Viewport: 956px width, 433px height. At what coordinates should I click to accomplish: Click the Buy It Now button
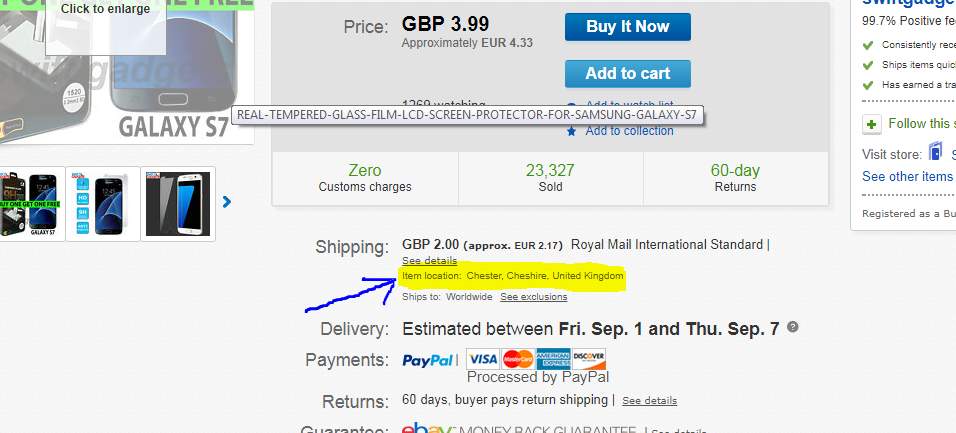(x=627, y=27)
